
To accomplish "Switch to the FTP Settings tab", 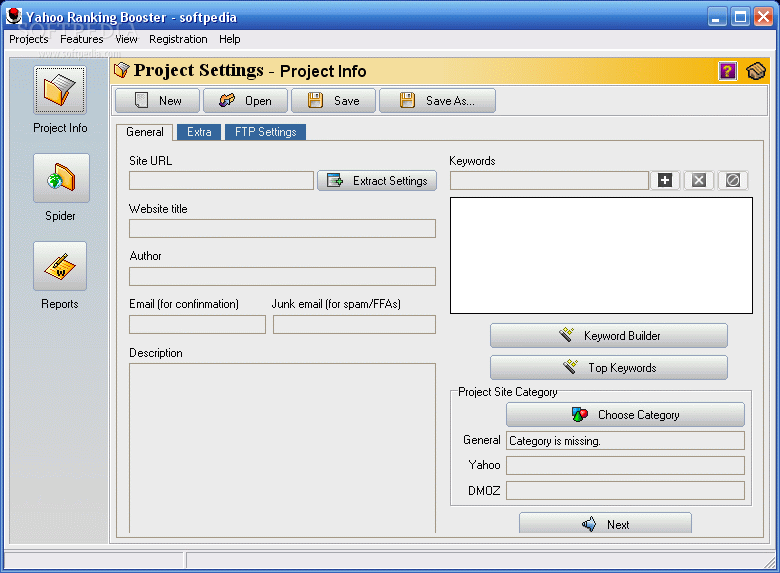I will 266,132.
